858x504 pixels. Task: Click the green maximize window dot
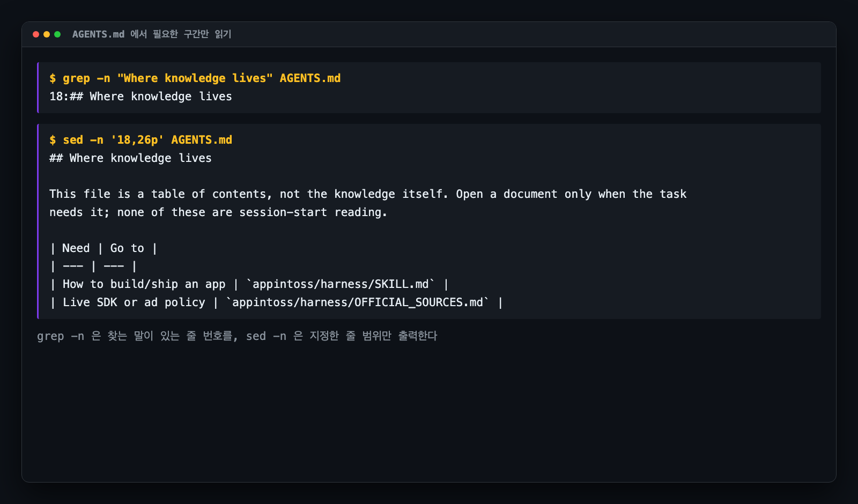tap(57, 34)
